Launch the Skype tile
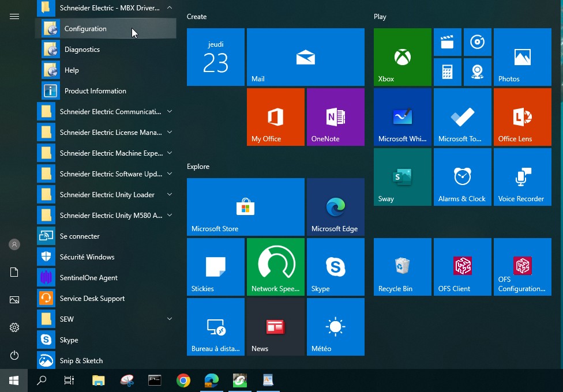The width and height of the screenshot is (563, 392). tap(335, 267)
